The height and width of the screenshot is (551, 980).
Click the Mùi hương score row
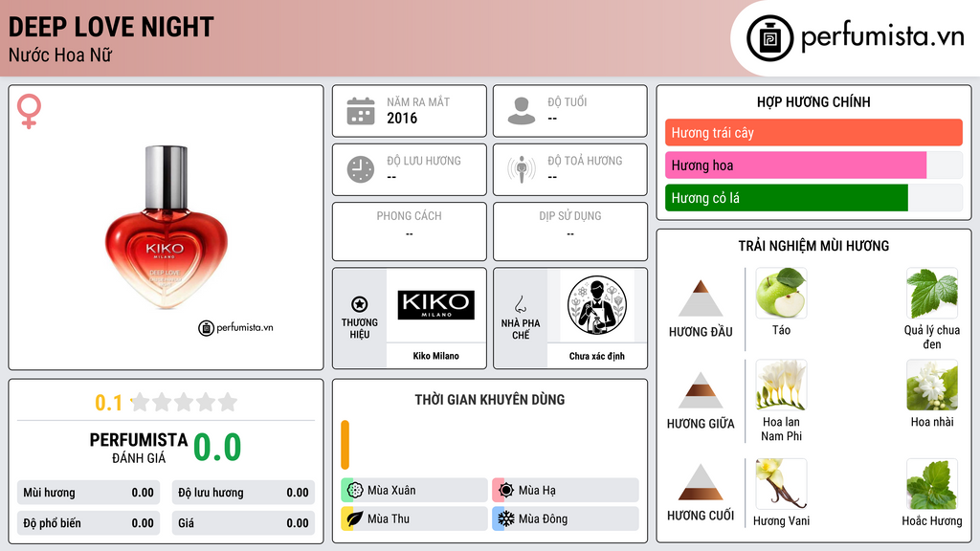89,493
